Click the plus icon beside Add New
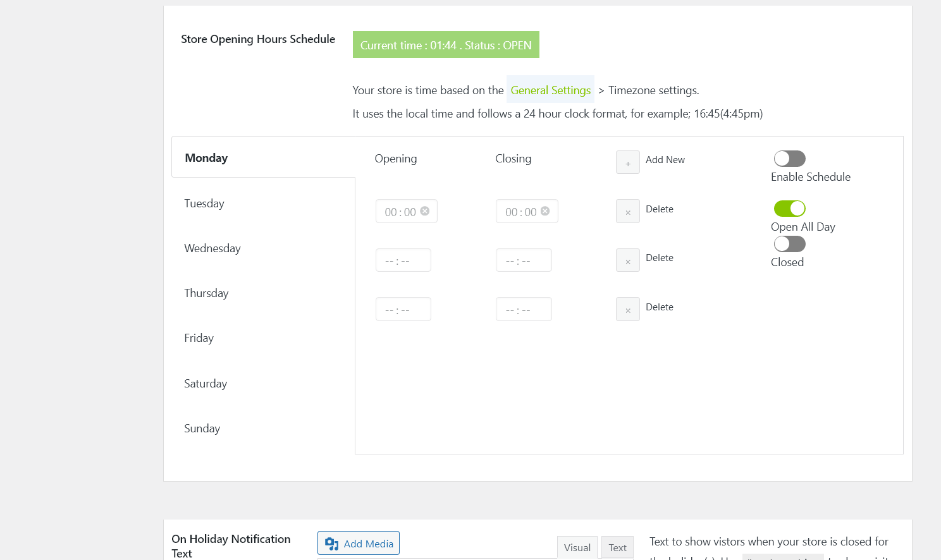This screenshot has height=560, width=941. click(628, 162)
